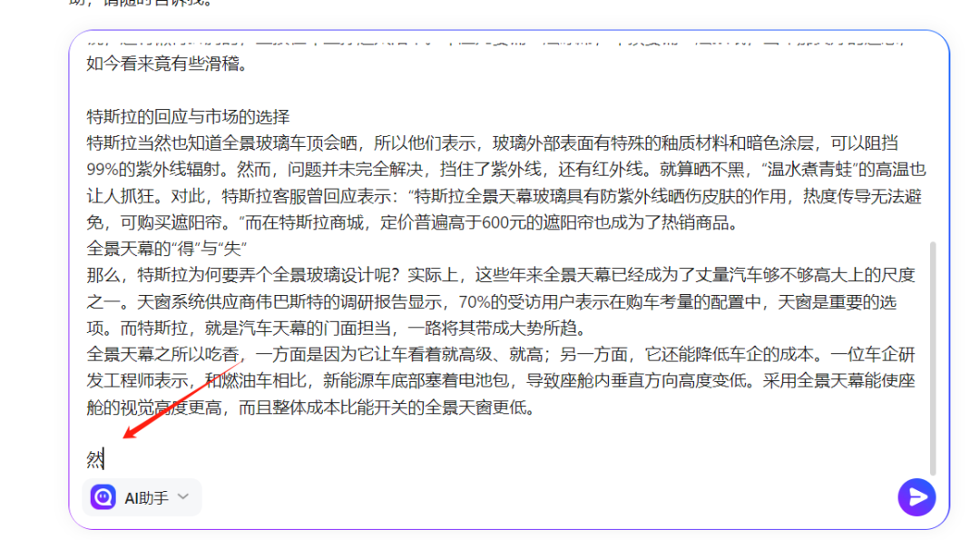980x540 pixels.
Task: Click the heading 特斯拉的回应与市场的选择
Action: (188, 117)
